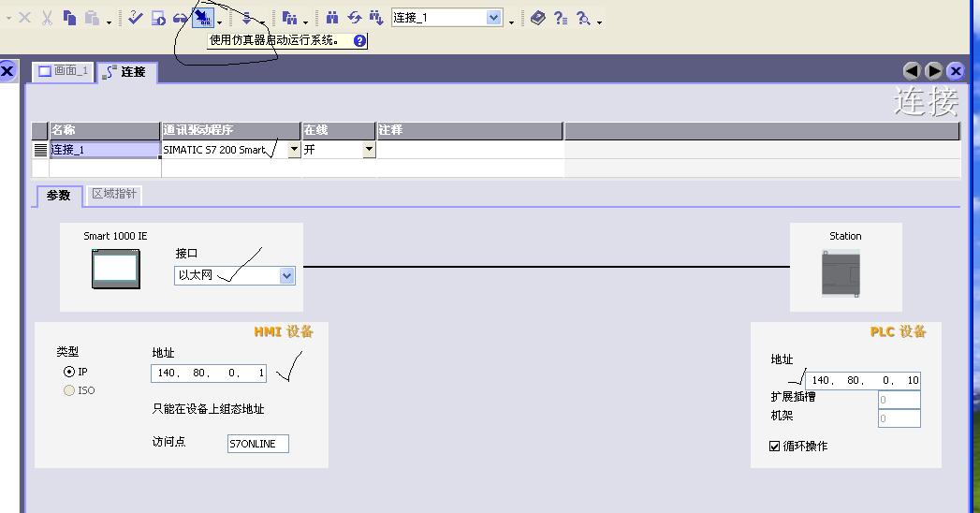This screenshot has height=513, width=980.
Task: Select the row handle of 连接_1
Action: point(40,150)
